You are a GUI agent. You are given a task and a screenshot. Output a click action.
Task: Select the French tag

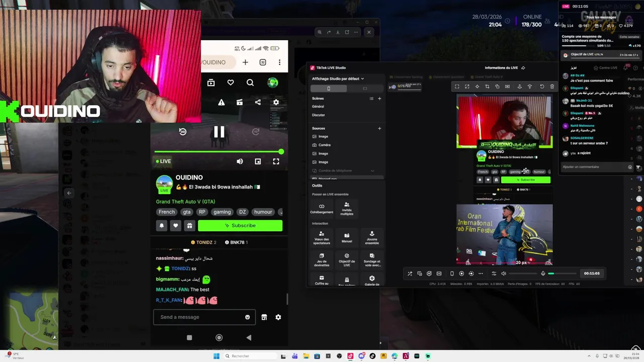tap(167, 212)
